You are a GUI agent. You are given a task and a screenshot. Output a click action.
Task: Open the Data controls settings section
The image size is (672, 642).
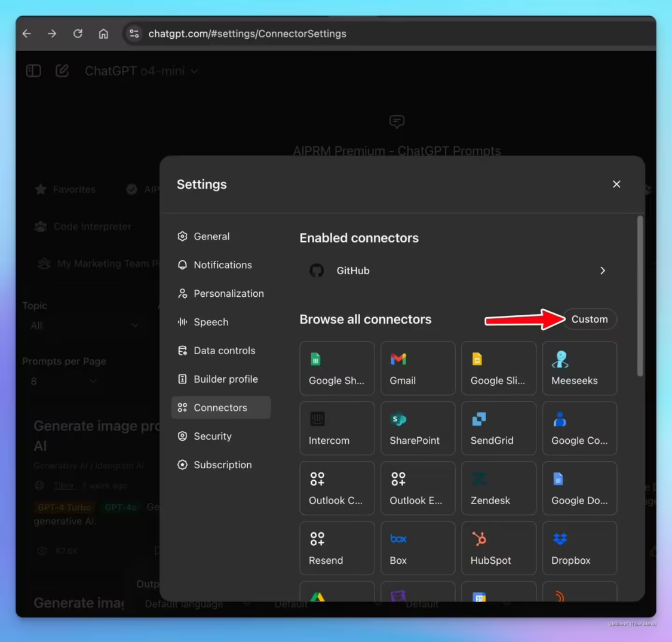click(x=225, y=351)
